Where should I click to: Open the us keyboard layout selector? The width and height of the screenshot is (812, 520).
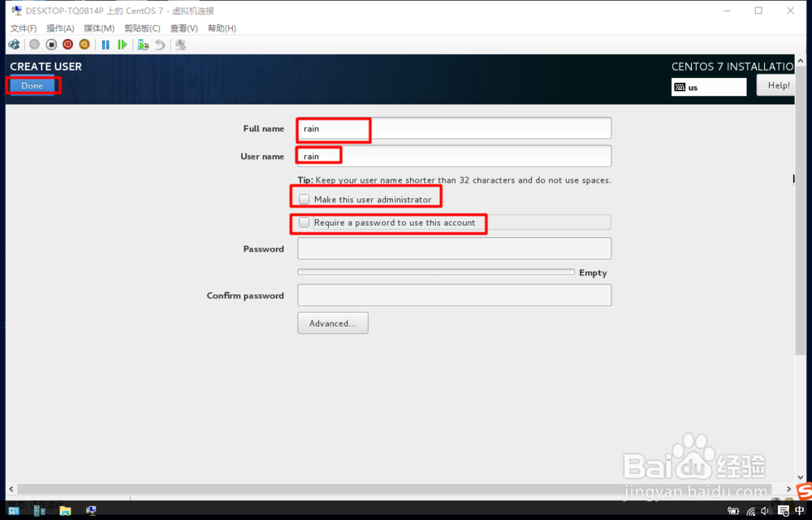click(x=708, y=87)
